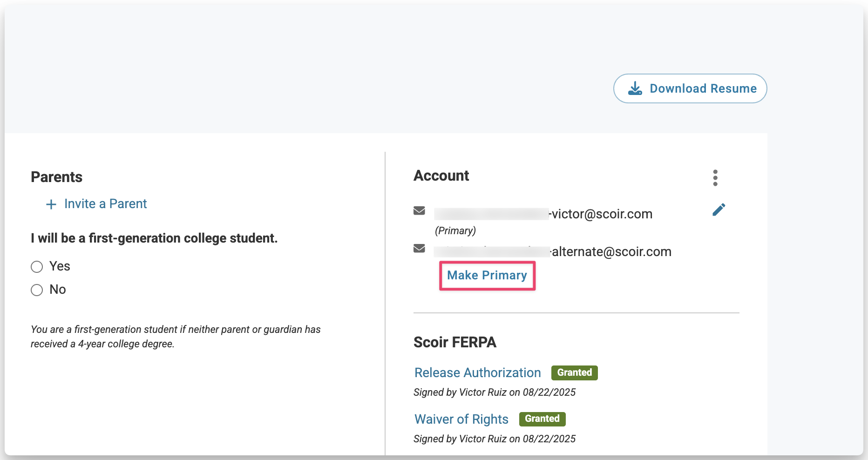
Task: Click the envelope icon beside the alternate email
Action: (x=419, y=248)
